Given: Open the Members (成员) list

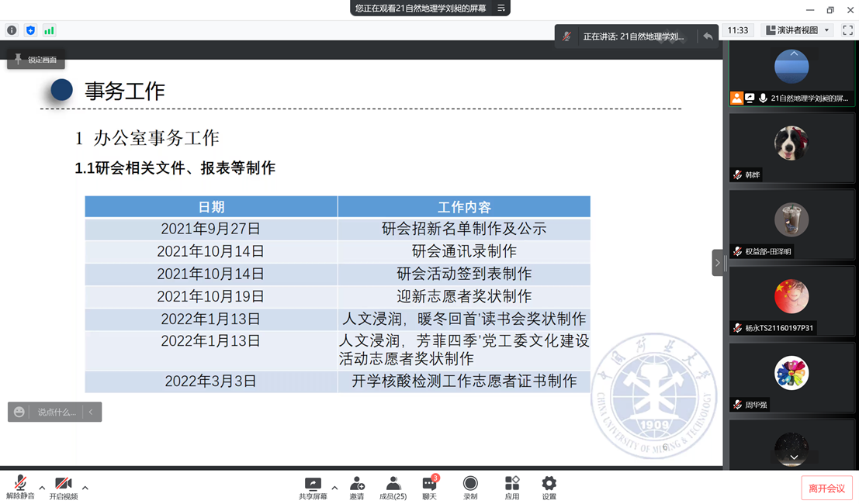Looking at the screenshot, I should point(393,488).
